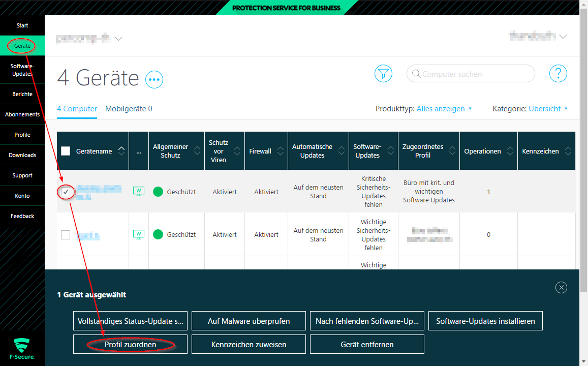Focus the Computer suchen search field
Image resolution: width=588 pixels, height=366 pixels.
click(x=471, y=74)
